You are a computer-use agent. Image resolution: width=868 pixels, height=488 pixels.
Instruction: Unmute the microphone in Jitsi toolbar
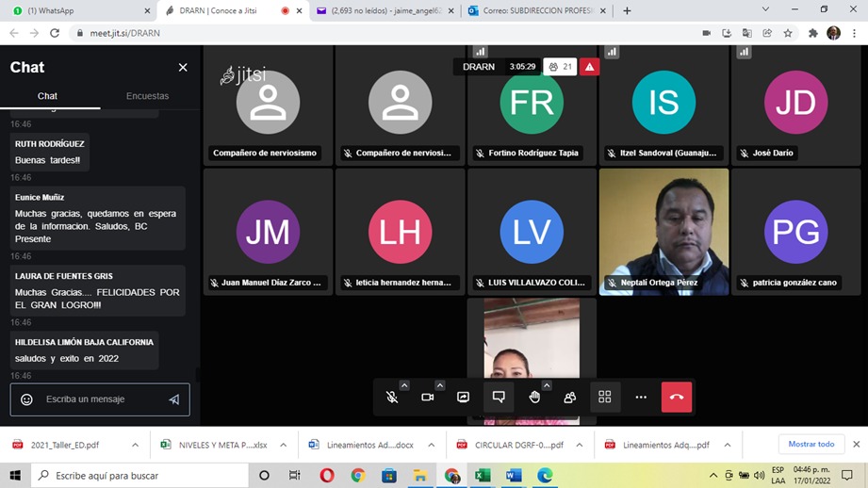pos(392,397)
